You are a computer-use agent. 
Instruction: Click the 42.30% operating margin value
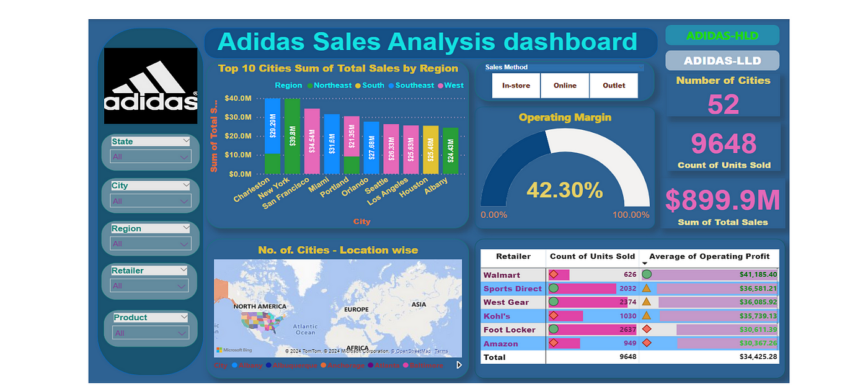[x=565, y=189]
